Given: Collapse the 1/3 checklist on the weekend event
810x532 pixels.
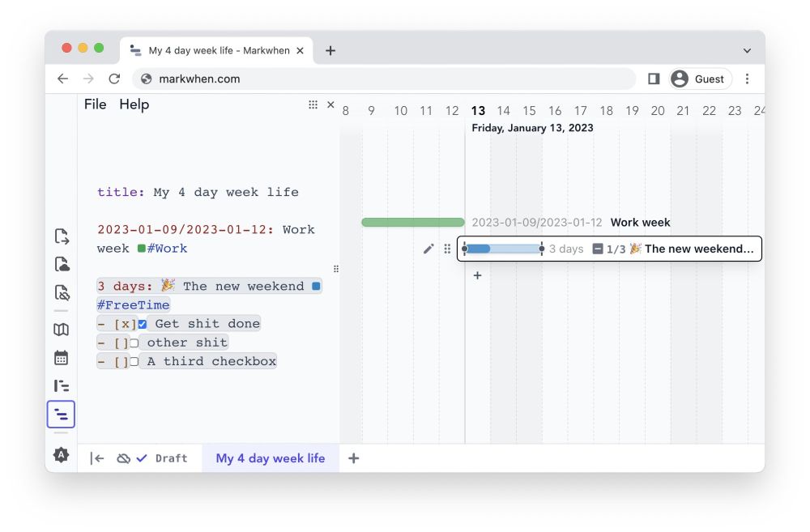Looking at the screenshot, I should coord(597,249).
